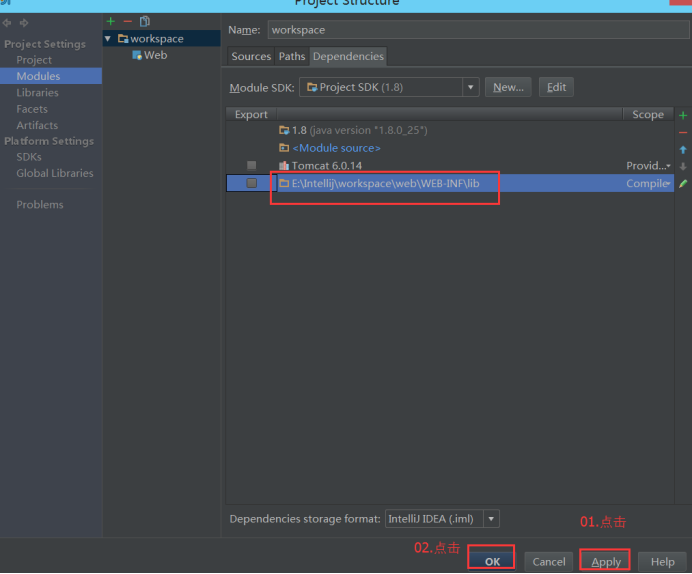This screenshot has height=574, width=692.
Task: Click the module Name input field
Action: pyautogui.click(x=478, y=30)
